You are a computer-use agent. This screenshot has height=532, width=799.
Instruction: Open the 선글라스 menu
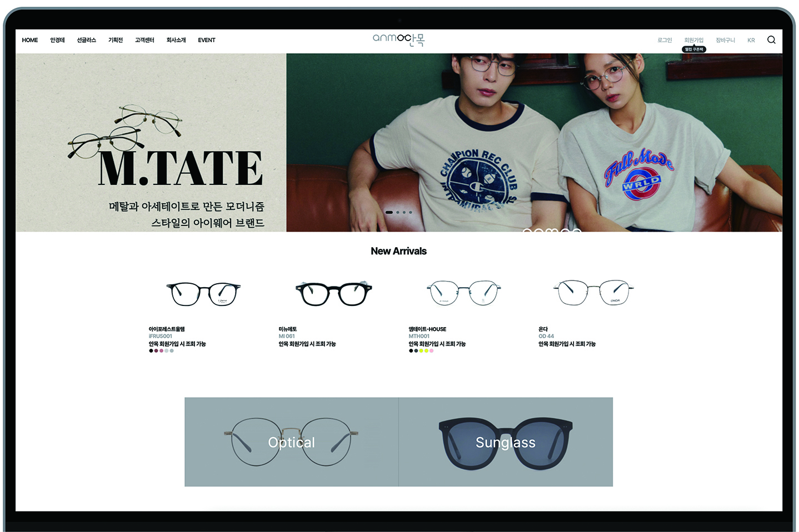tap(86, 40)
